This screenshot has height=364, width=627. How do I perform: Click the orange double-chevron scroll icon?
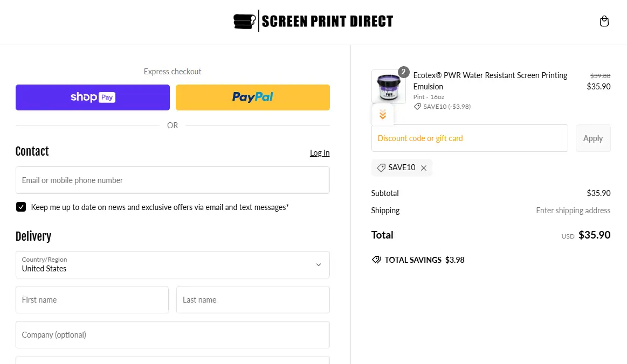click(x=383, y=115)
